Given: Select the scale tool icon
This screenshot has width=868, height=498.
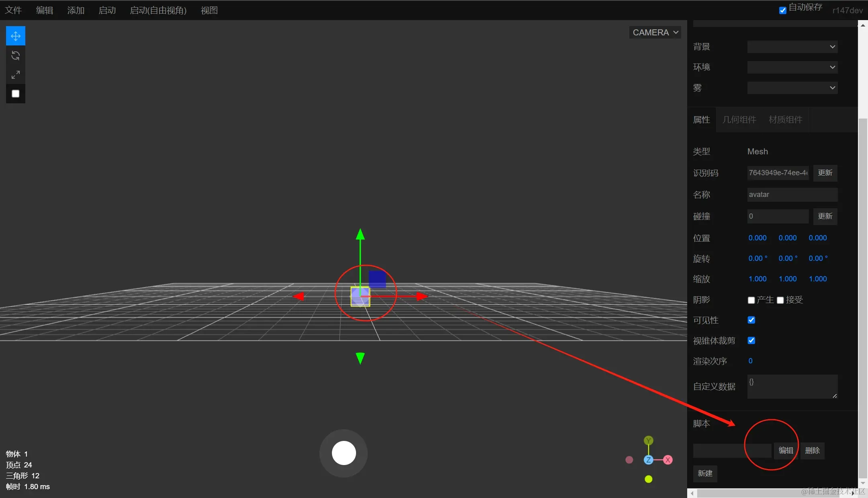Looking at the screenshot, I should [x=16, y=75].
